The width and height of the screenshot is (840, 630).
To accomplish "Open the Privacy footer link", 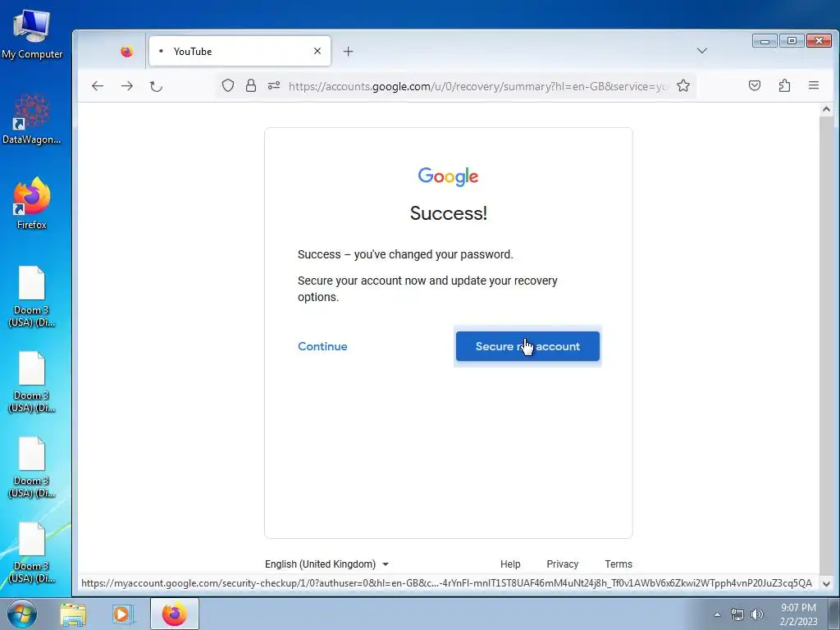I will coord(562,564).
